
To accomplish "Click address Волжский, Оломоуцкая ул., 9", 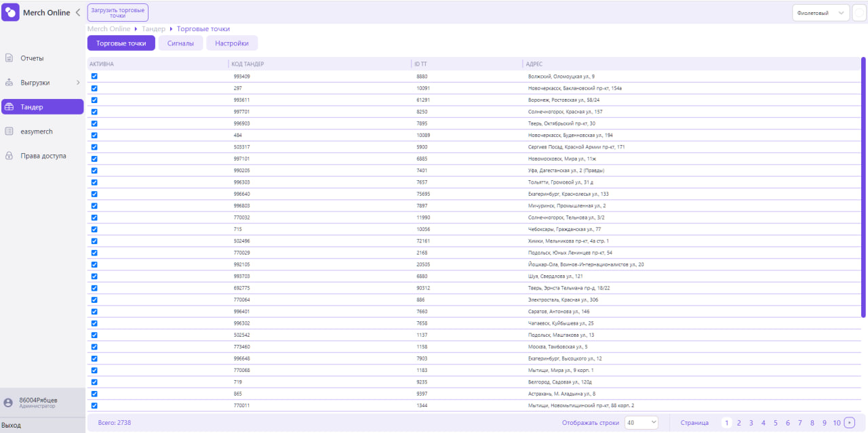I will click(561, 77).
